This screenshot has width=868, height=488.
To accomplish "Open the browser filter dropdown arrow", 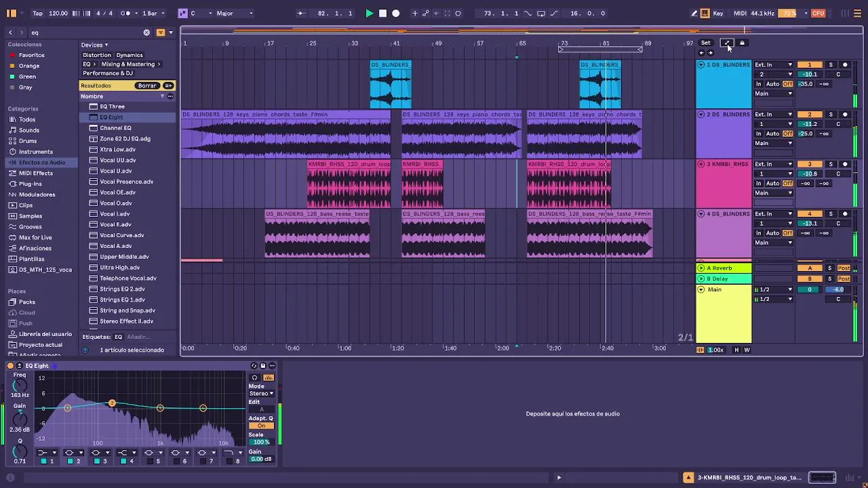I will (170, 32).
